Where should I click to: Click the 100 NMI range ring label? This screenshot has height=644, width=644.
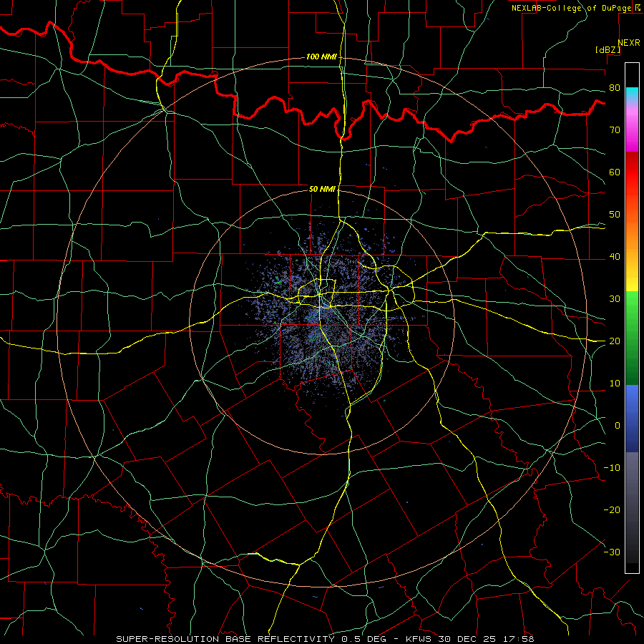[x=321, y=57]
